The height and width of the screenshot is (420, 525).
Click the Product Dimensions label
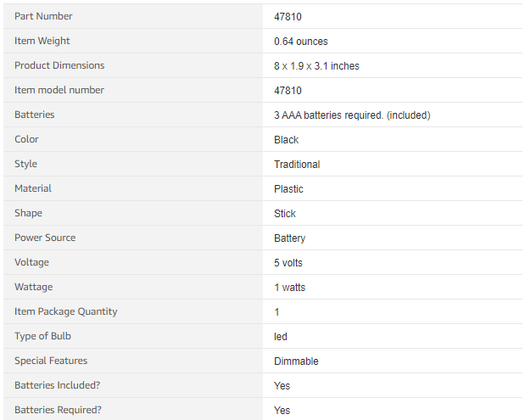click(x=59, y=65)
